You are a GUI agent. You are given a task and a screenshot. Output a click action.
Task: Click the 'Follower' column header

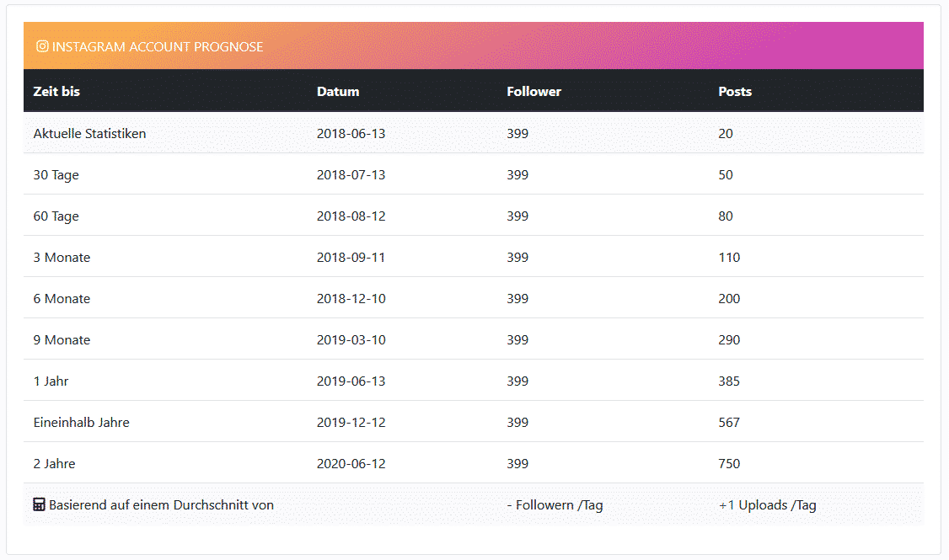pos(533,91)
